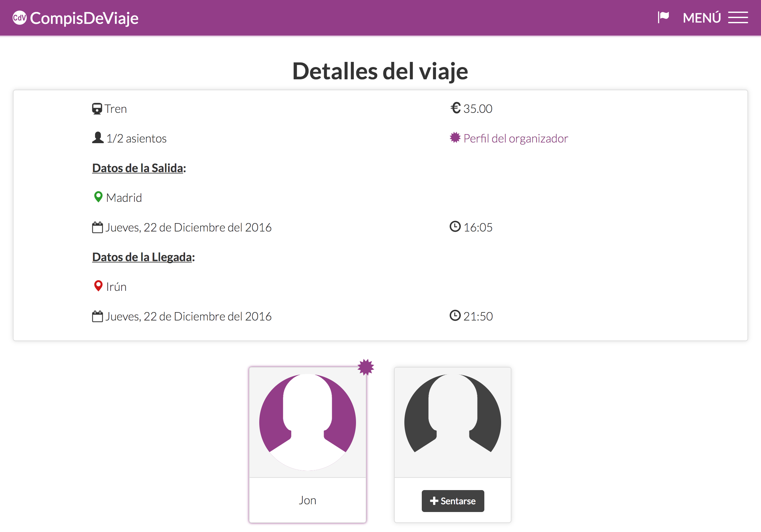
Task: Click the red arrival location pin
Action: pyautogui.click(x=98, y=286)
